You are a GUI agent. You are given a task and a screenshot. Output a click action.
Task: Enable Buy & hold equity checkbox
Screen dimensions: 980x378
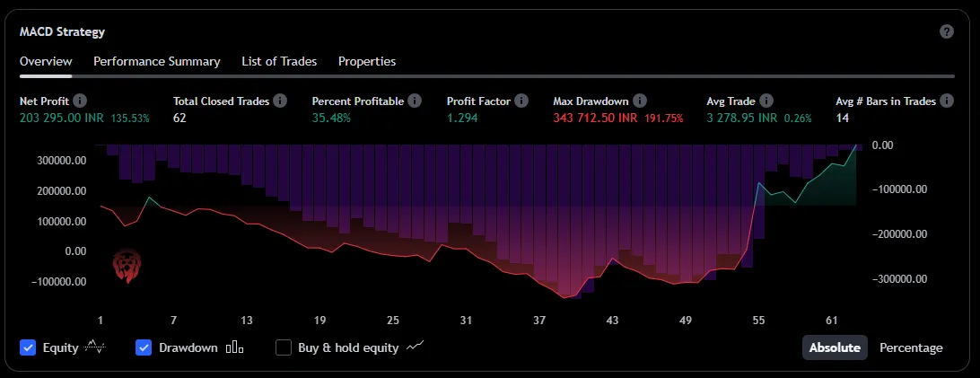[284, 347]
